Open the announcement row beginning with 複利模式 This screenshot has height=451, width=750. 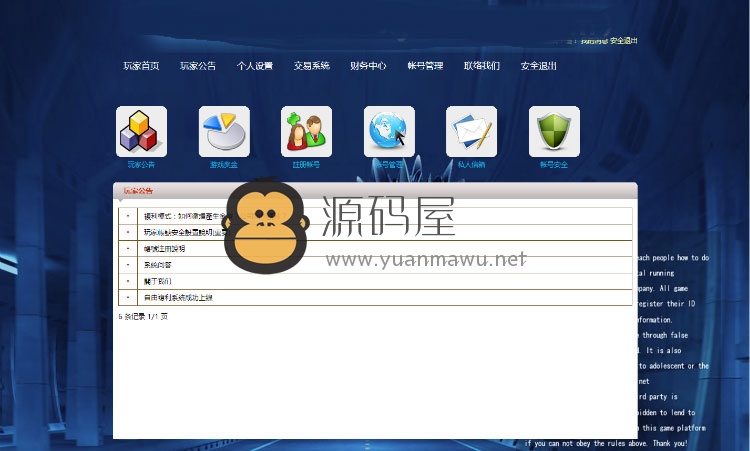click(375, 216)
